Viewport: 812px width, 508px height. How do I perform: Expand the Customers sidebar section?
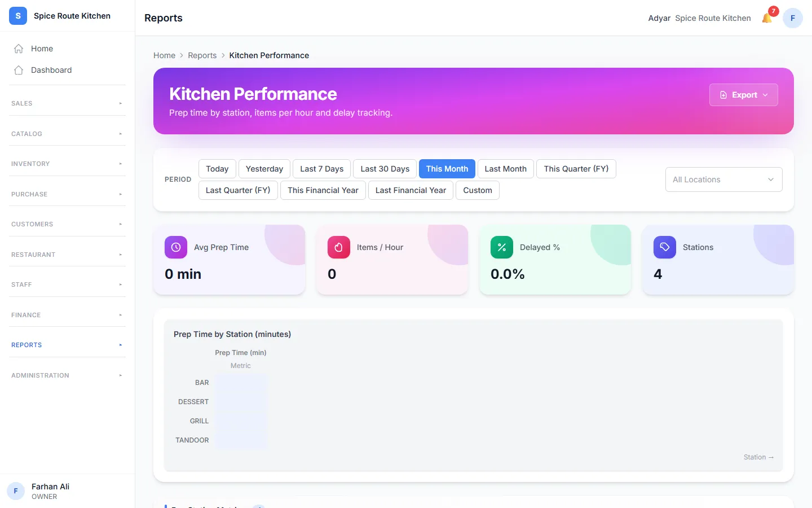pyautogui.click(x=67, y=224)
